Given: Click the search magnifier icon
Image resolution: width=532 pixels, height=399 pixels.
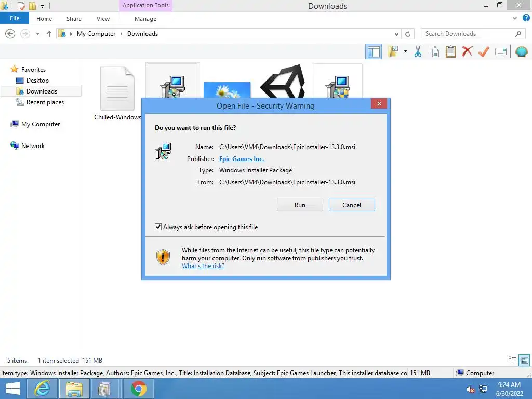Looking at the screenshot, I should coord(518,34).
